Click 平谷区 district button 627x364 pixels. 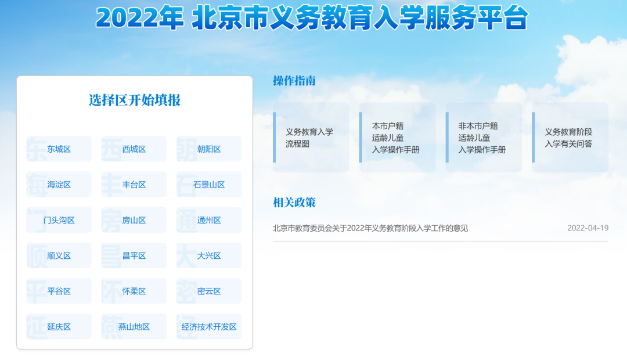[59, 291]
